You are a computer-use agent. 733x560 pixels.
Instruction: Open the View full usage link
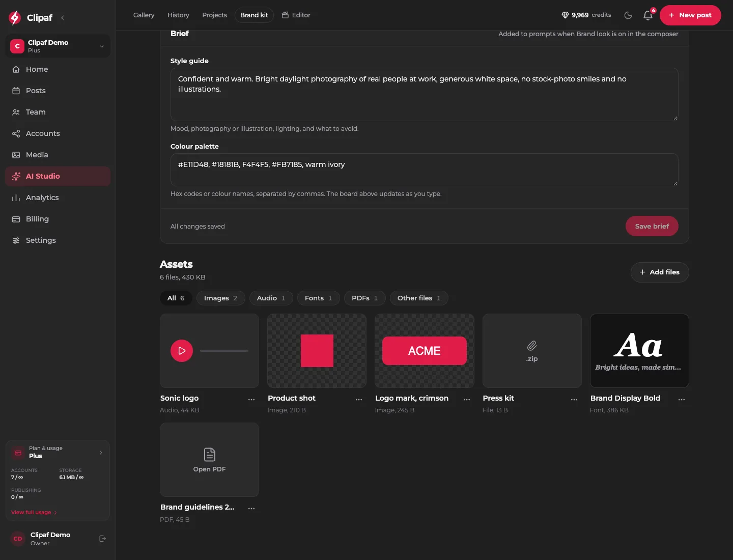click(x=34, y=512)
